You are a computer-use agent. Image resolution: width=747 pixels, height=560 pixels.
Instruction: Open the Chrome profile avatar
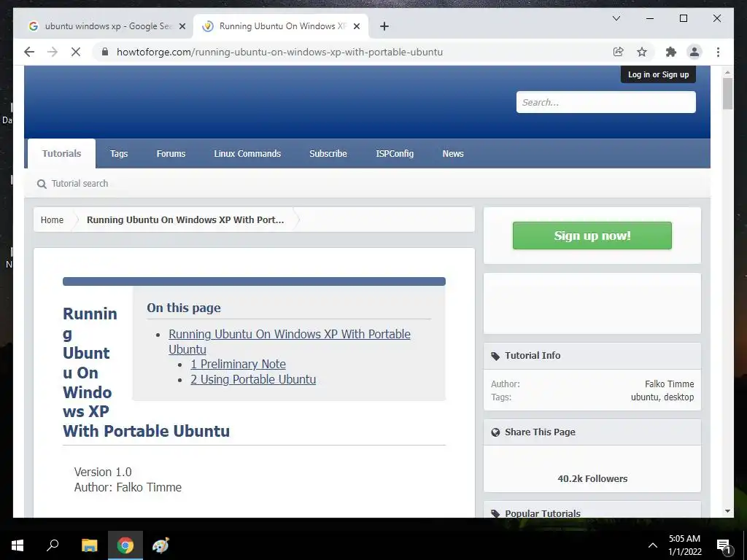point(694,52)
